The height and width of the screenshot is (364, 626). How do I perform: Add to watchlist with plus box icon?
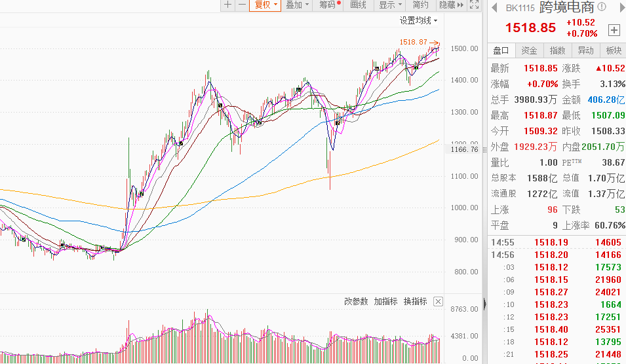614,30
